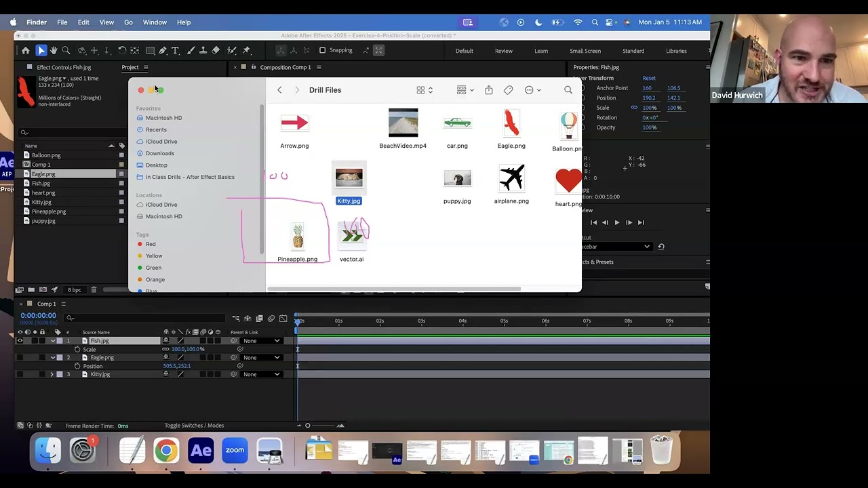Screen dimensions: 868x488
Task: Open the Finder search magnifier
Action: 568,90
